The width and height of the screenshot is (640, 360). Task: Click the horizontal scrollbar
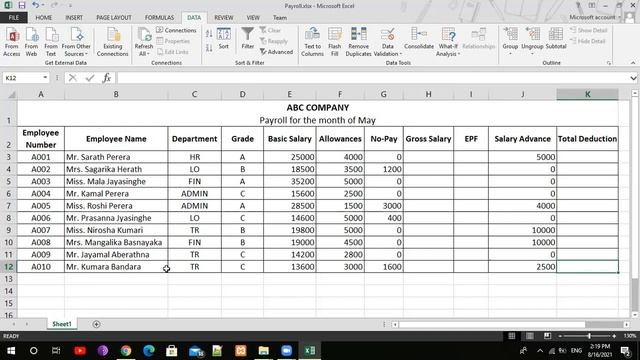pos(492,324)
